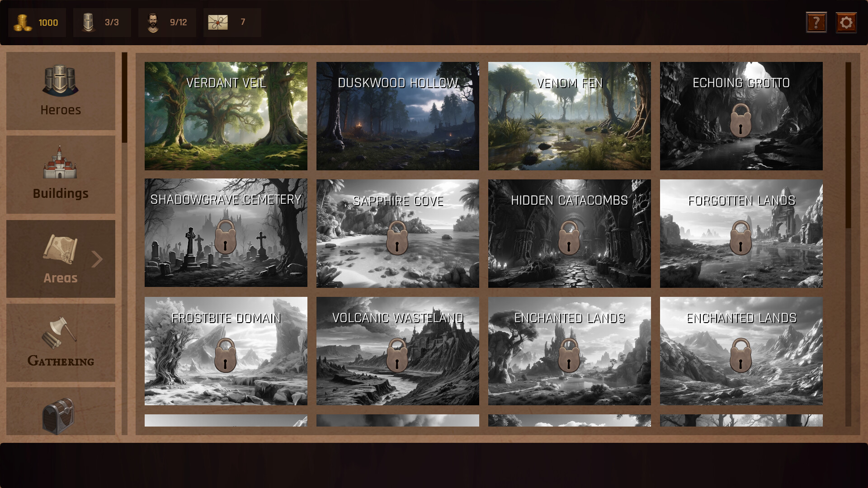Click the gold coins icon
This screenshot has height=488, width=868.
click(23, 22)
